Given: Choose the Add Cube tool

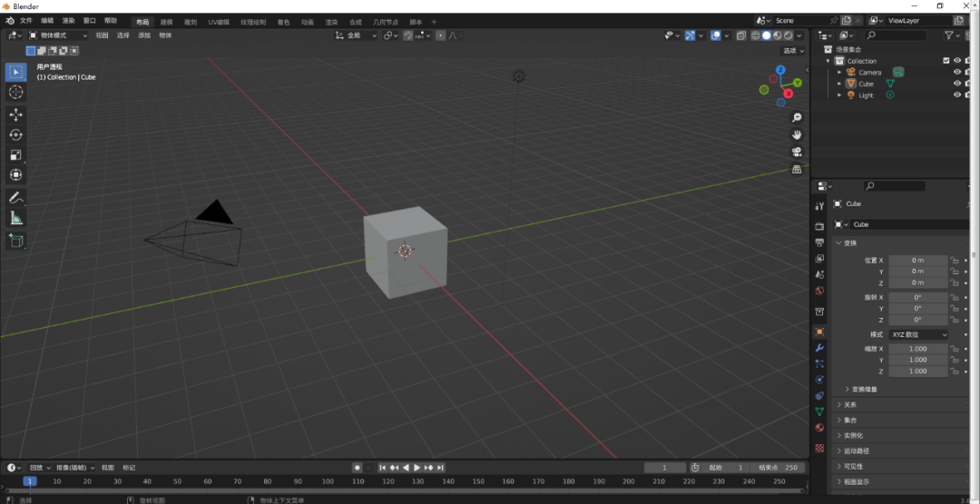Looking at the screenshot, I should (16, 241).
